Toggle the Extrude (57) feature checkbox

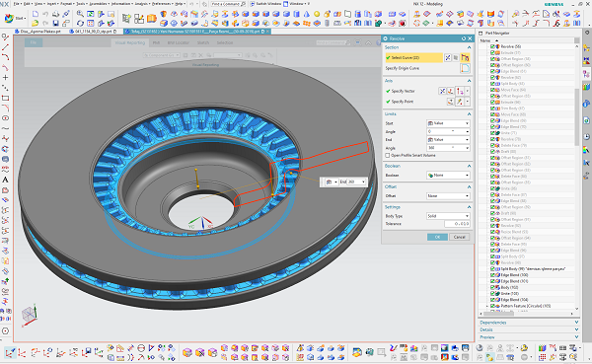(x=492, y=53)
